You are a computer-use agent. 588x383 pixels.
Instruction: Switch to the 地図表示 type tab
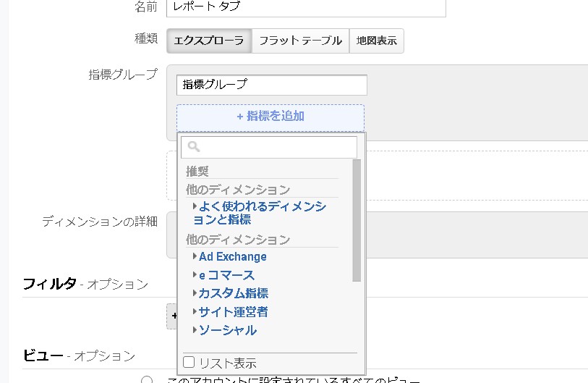376,41
